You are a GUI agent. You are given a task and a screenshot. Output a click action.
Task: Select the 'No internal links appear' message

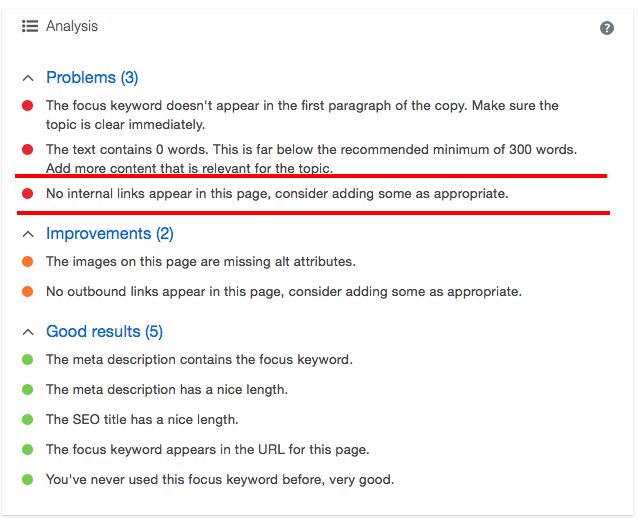pos(277,193)
